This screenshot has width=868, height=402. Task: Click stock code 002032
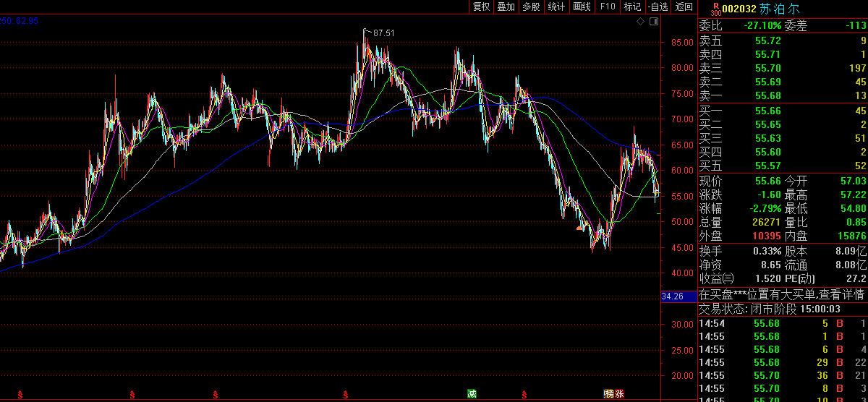click(739, 9)
